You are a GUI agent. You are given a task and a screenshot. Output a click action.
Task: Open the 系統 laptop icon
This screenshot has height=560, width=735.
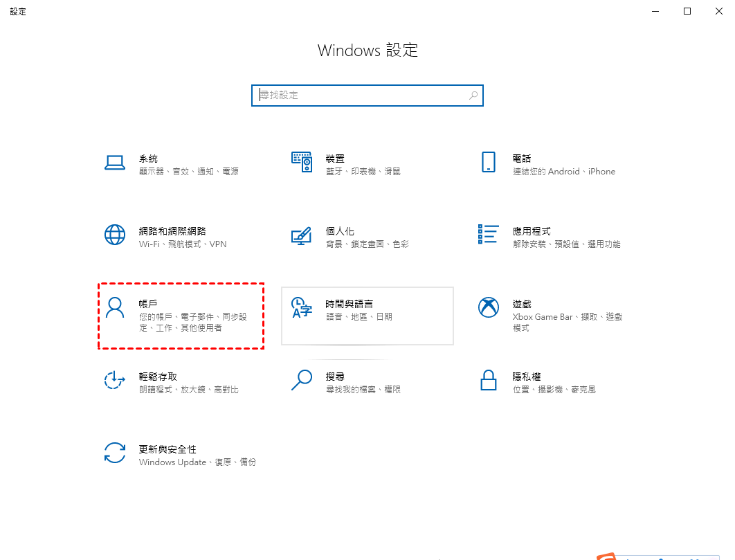pos(115,163)
